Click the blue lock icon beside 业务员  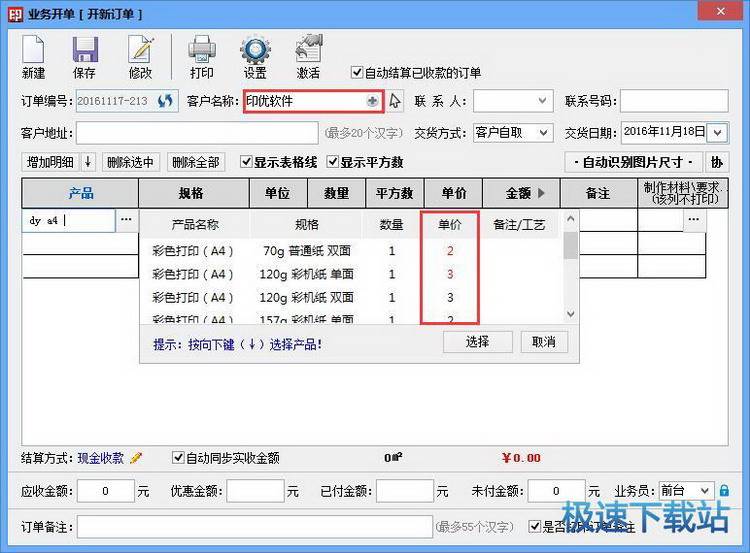pyautogui.click(x=725, y=490)
